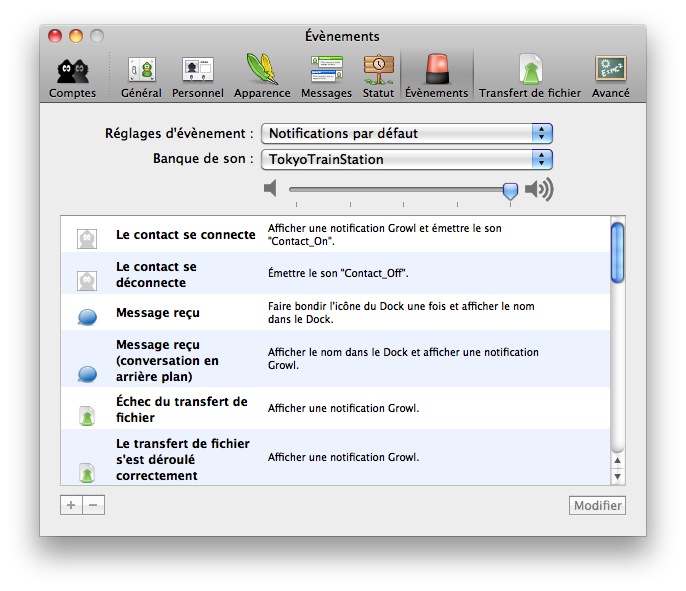The image size is (686, 591).
Task: Remove selected event with minus button
Action: click(x=93, y=505)
